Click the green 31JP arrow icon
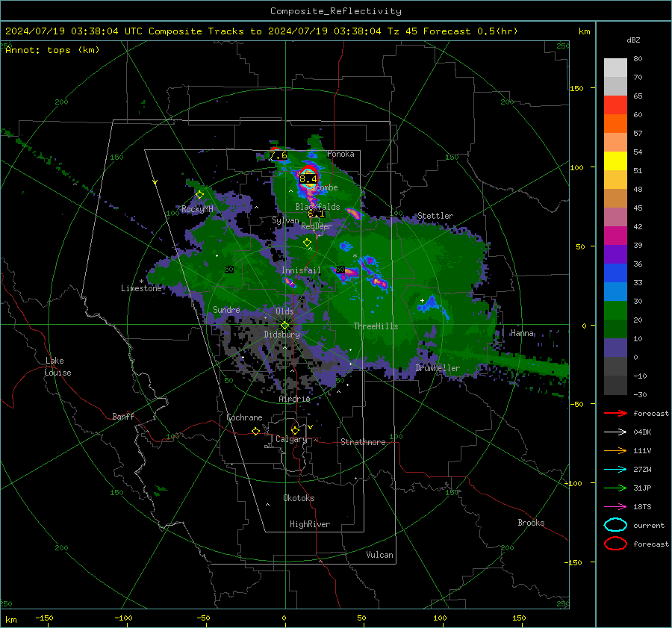The image size is (672, 628). (615, 488)
